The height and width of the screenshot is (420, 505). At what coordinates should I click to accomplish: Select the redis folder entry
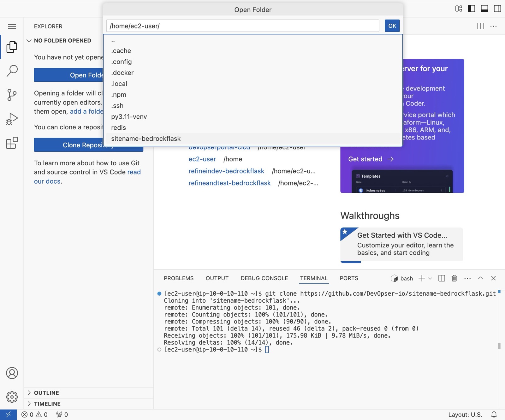(253, 127)
